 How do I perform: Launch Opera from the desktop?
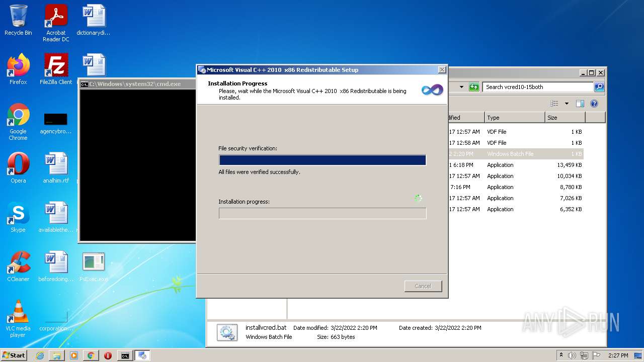(x=18, y=168)
